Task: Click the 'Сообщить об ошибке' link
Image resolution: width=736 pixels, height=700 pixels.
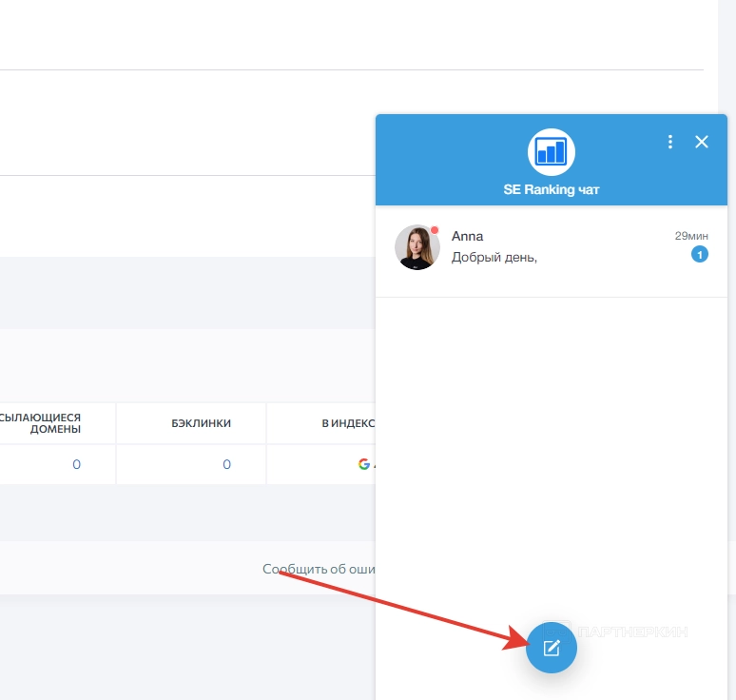Action: (x=319, y=569)
